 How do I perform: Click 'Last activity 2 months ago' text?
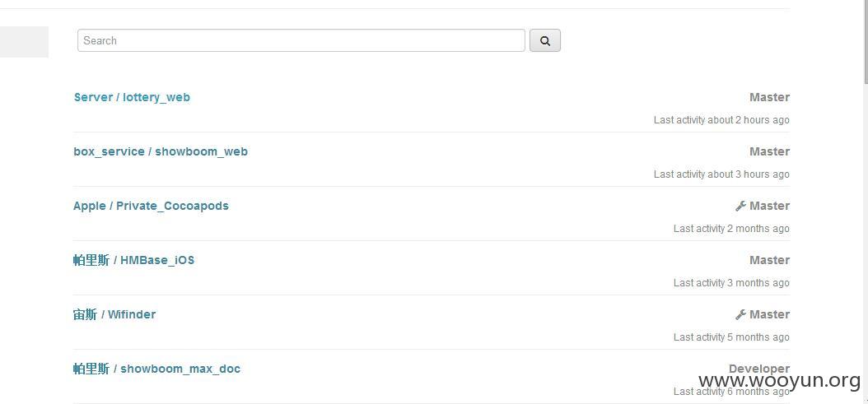(731, 229)
